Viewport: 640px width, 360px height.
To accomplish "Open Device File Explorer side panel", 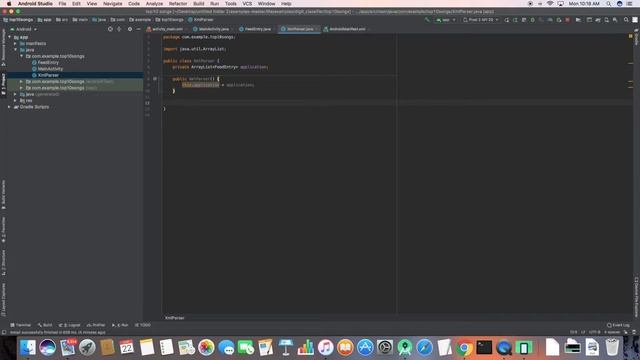I will 636,297.
